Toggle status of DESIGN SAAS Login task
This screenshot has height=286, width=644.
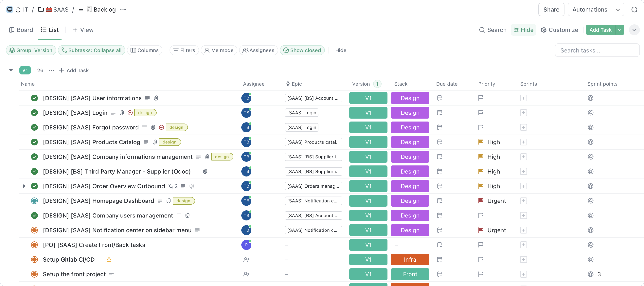pos(34,113)
